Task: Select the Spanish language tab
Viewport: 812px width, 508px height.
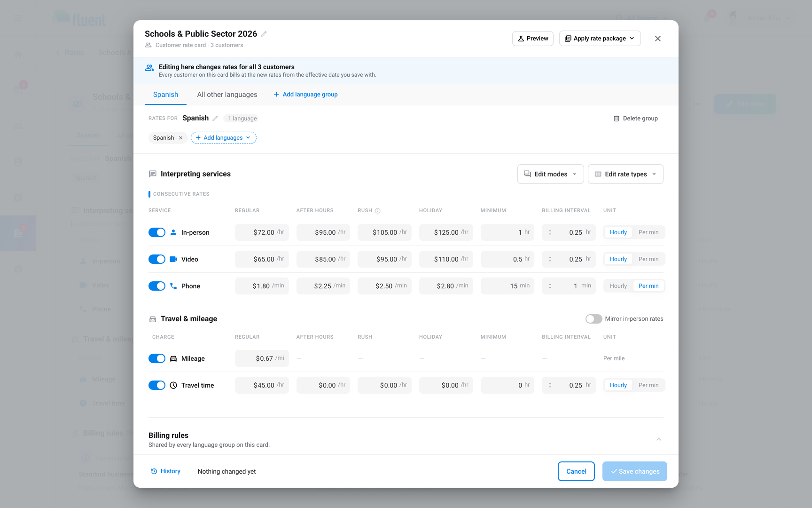Action: click(166, 95)
